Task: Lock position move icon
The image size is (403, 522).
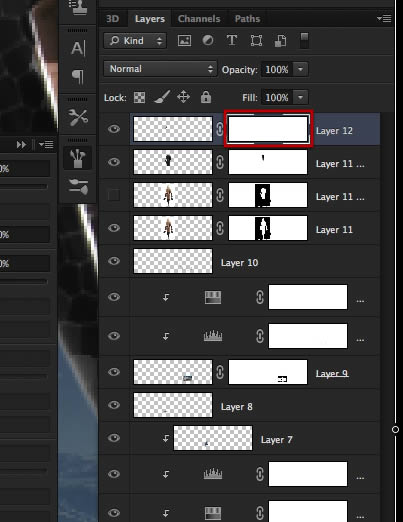Action: [183, 97]
